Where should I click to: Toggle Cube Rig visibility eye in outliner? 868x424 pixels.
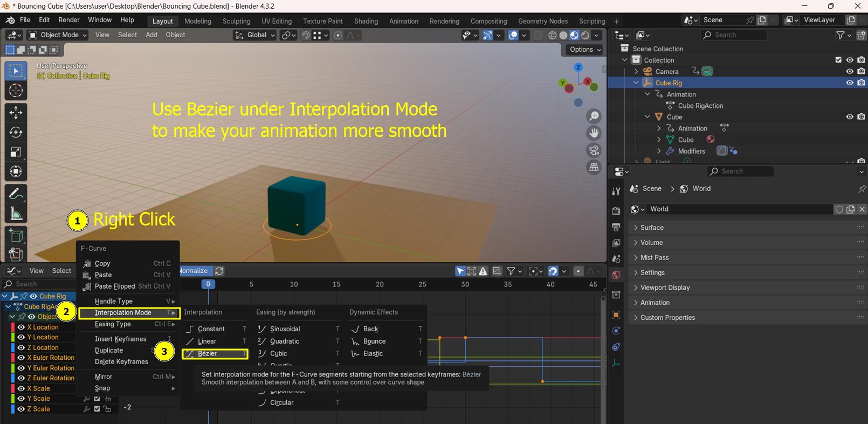click(850, 83)
